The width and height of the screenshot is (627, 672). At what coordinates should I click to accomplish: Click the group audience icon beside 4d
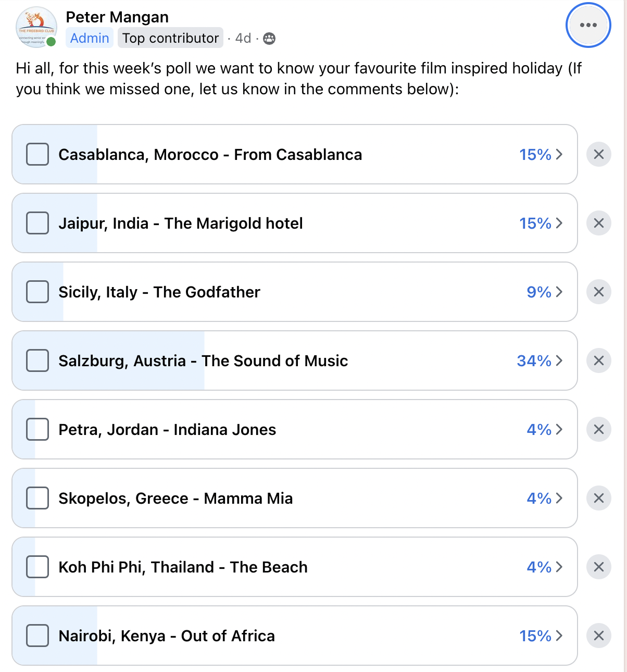tap(269, 39)
